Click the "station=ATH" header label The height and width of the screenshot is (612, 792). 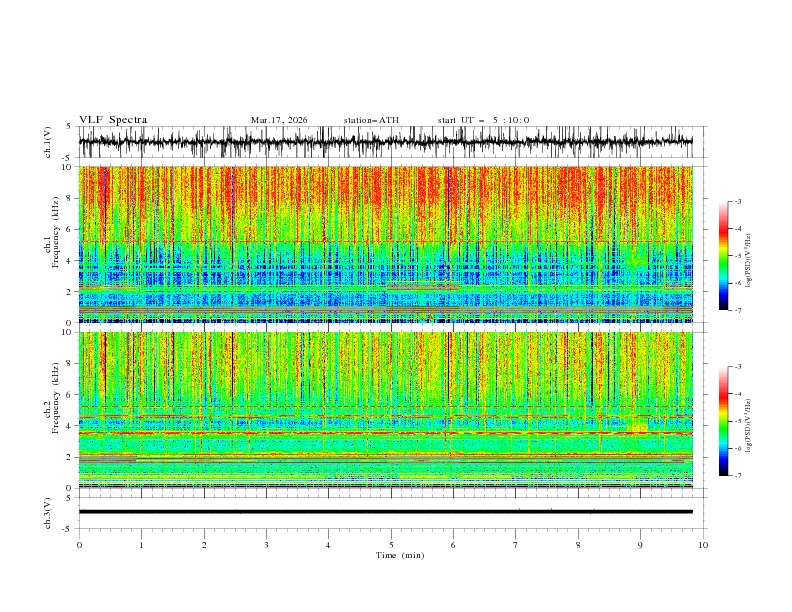click(x=371, y=120)
